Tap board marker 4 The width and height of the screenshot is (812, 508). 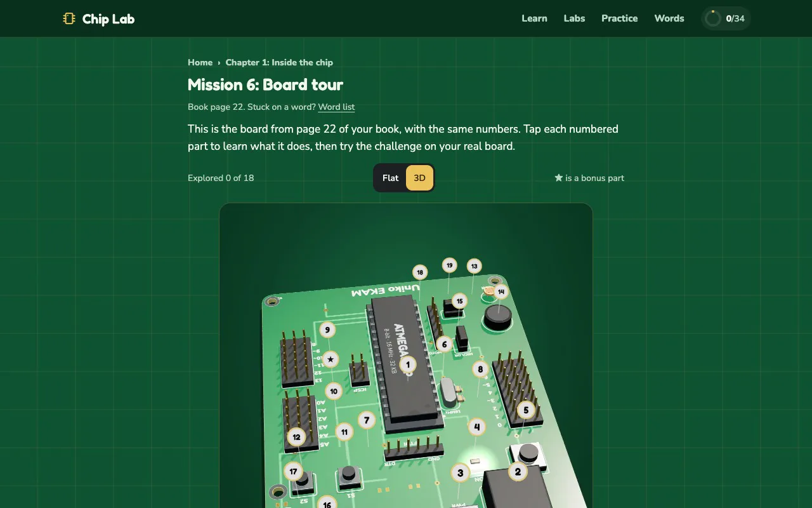(476, 427)
